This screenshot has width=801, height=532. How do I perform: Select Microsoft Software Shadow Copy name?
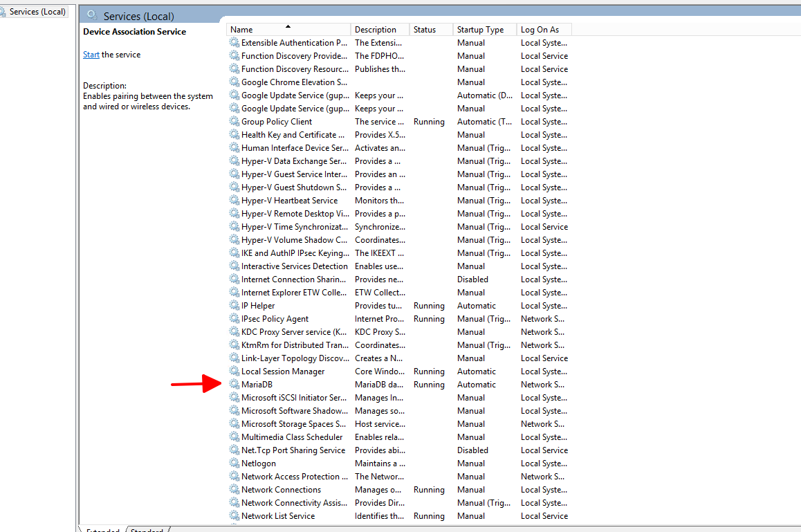(x=295, y=411)
